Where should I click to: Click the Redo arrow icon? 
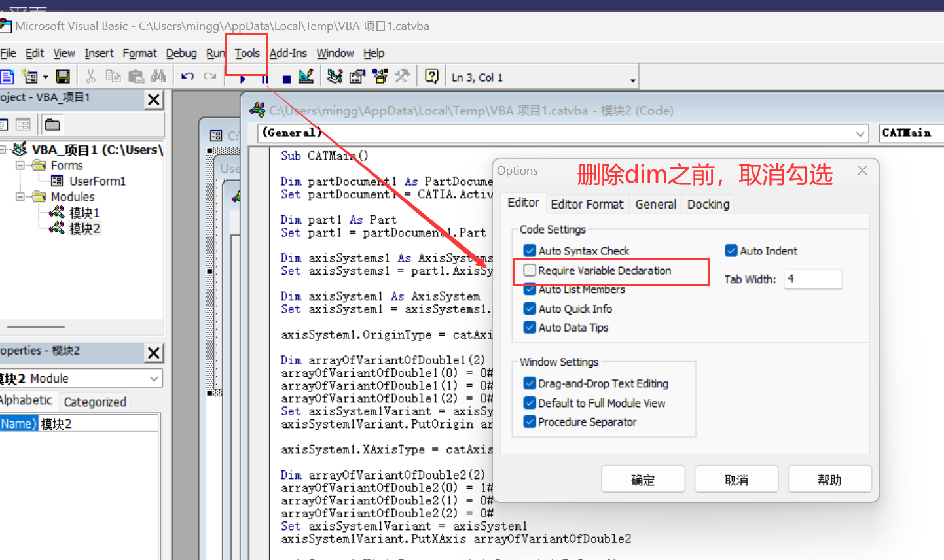[x=210, y=77]
